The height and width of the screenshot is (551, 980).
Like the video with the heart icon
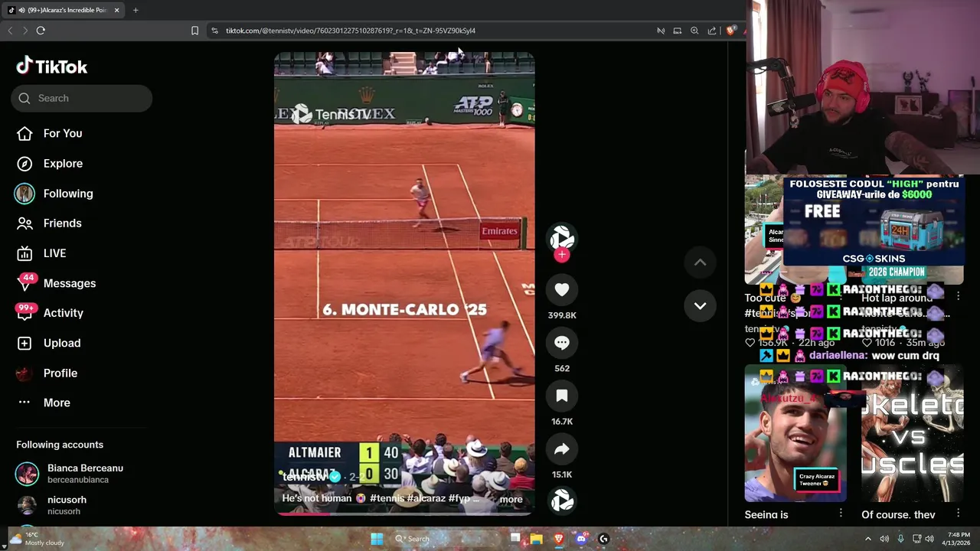point(562,289)
